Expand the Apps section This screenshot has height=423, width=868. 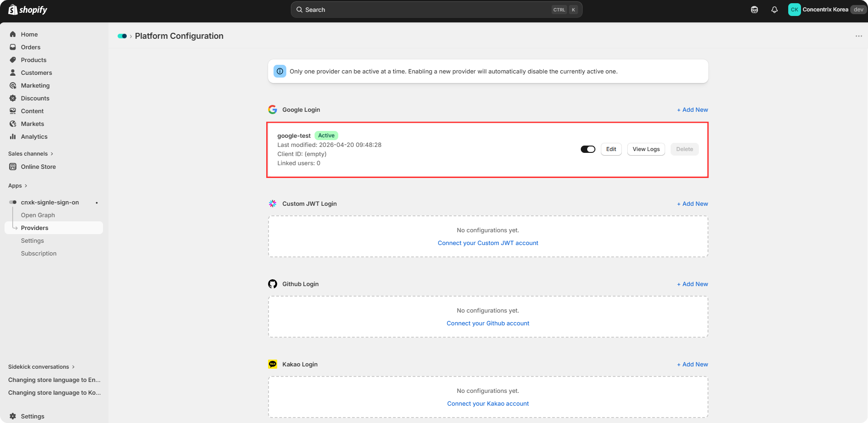coord(18,186)
